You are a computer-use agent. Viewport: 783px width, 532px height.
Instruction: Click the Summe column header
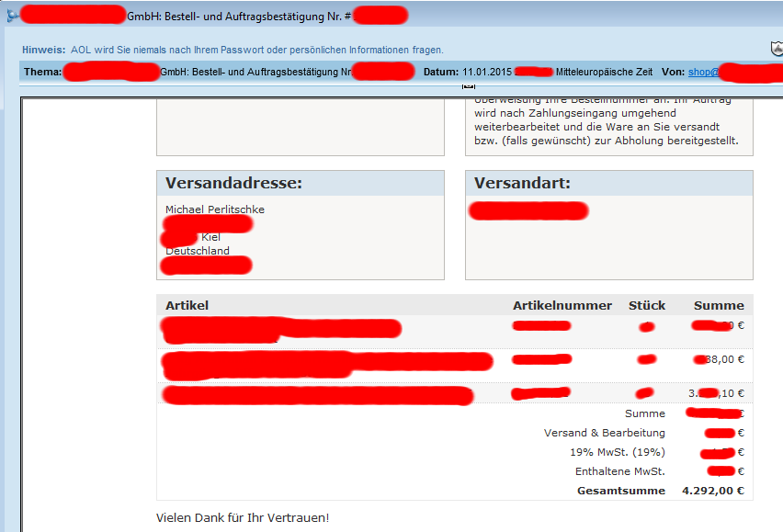point(719,305)
